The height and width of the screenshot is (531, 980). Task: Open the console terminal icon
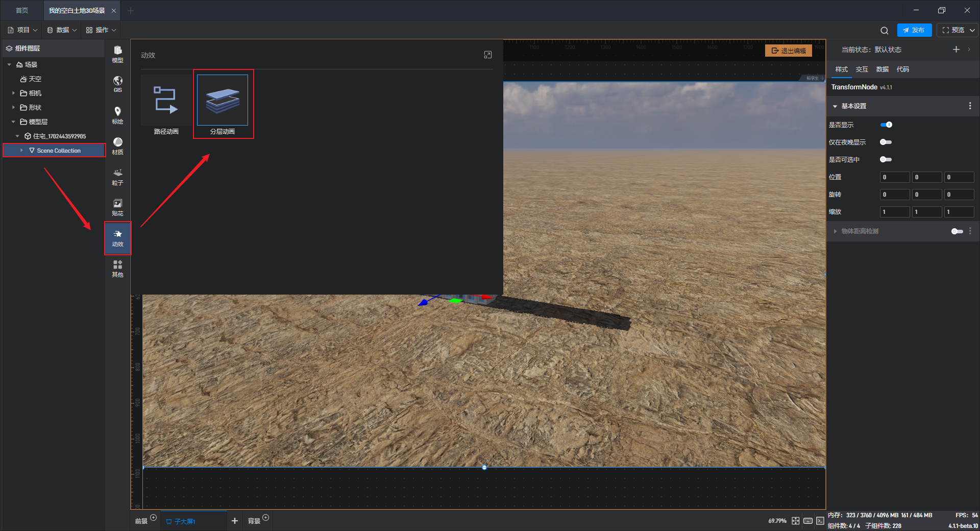820,521
